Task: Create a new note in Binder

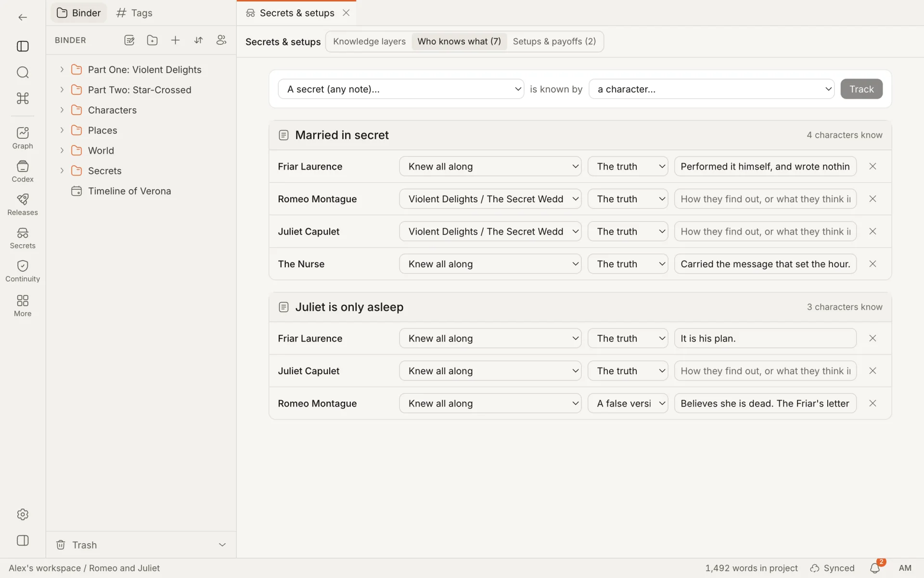Action: pos(129,40)
